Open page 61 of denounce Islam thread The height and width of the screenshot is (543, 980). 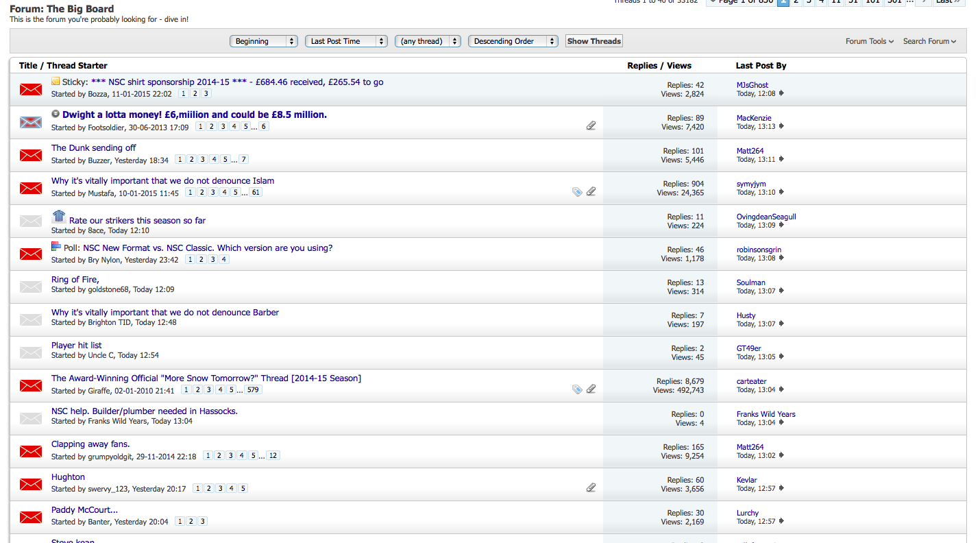click(x=256, y=193)
